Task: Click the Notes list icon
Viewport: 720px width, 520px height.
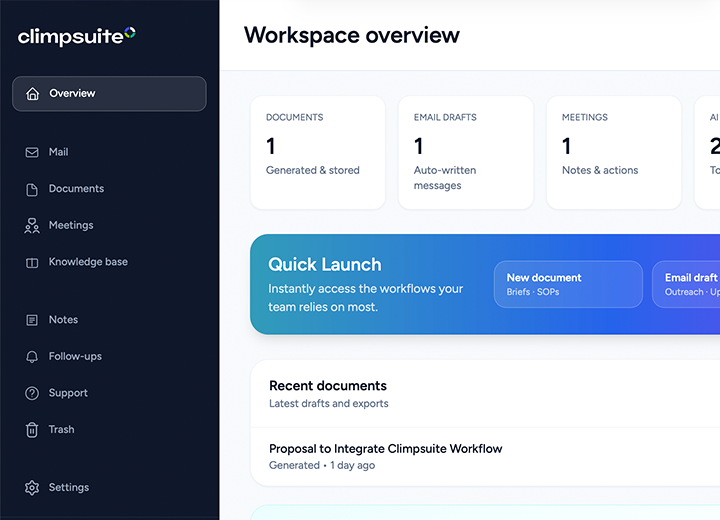Action: click(x=32, y=320)
